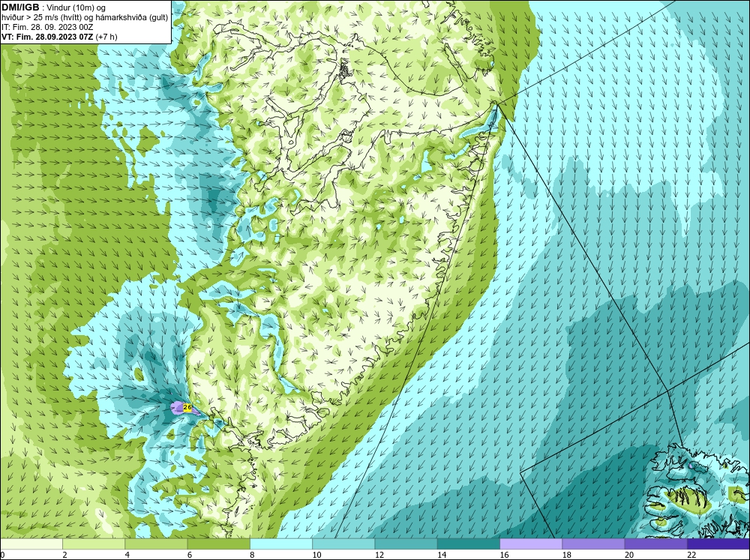This screenshot has width=750, height=560.
Task: Select the 18–20 m/s purple legend swatch
Action: coord(593,544)
